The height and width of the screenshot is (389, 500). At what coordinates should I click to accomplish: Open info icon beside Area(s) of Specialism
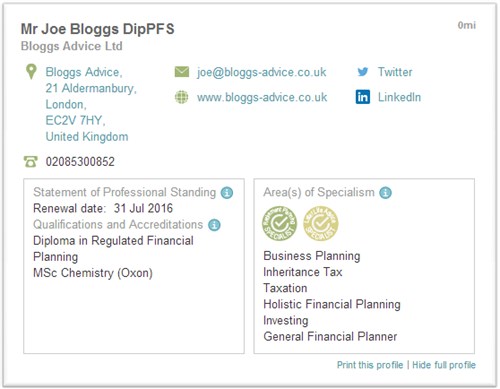coord(386,193)
